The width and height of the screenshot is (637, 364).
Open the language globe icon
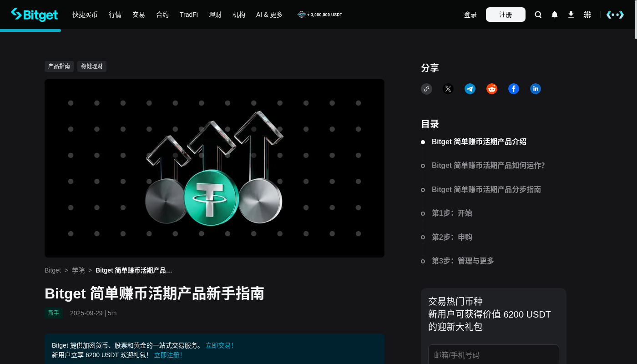(587, 15)
